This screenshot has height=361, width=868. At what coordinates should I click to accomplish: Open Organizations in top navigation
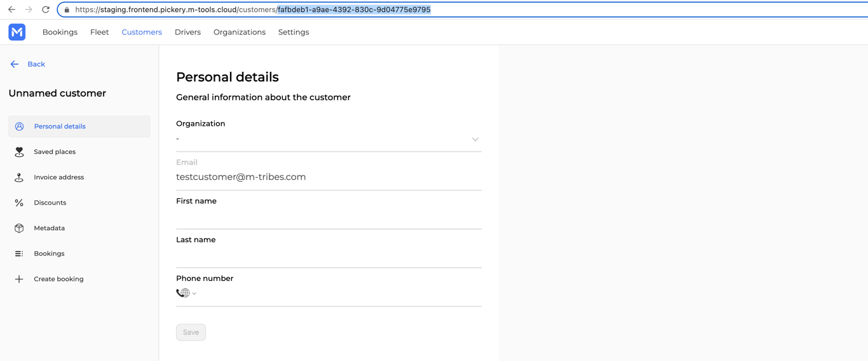click(240, 32)
